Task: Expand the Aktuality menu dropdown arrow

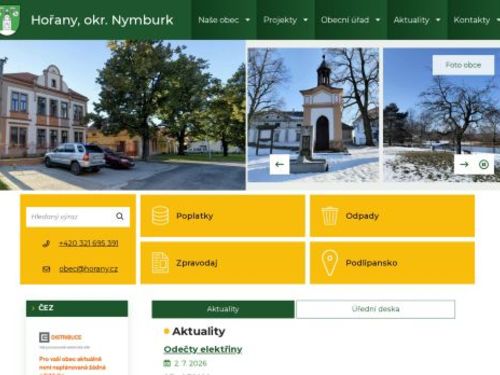Action: click(x=438, y=20)
